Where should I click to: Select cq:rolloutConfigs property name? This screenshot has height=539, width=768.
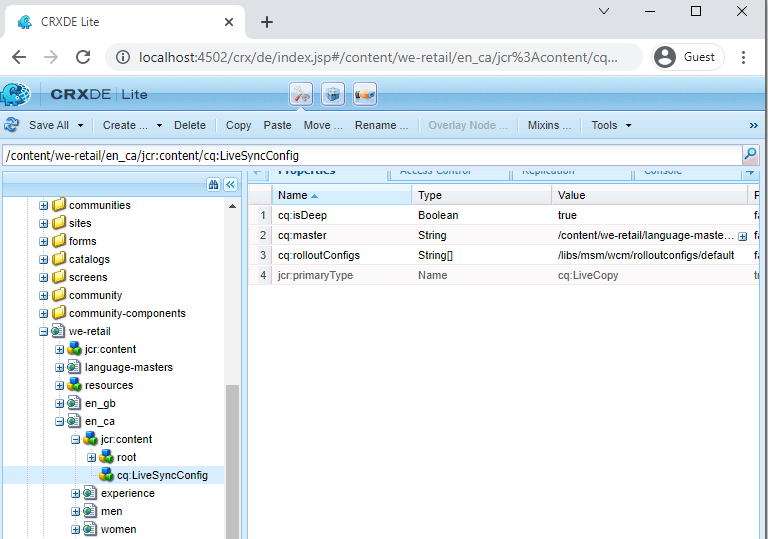[x=318, y=255]
